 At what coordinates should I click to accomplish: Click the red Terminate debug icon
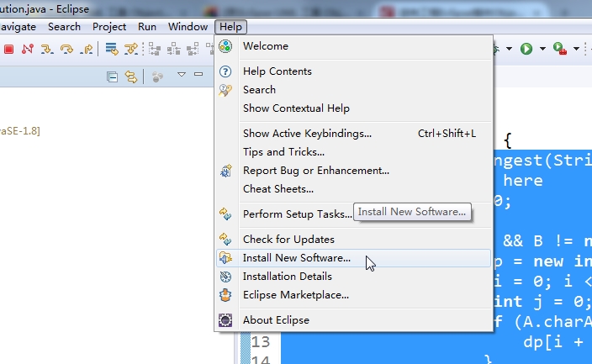(8, 49)
